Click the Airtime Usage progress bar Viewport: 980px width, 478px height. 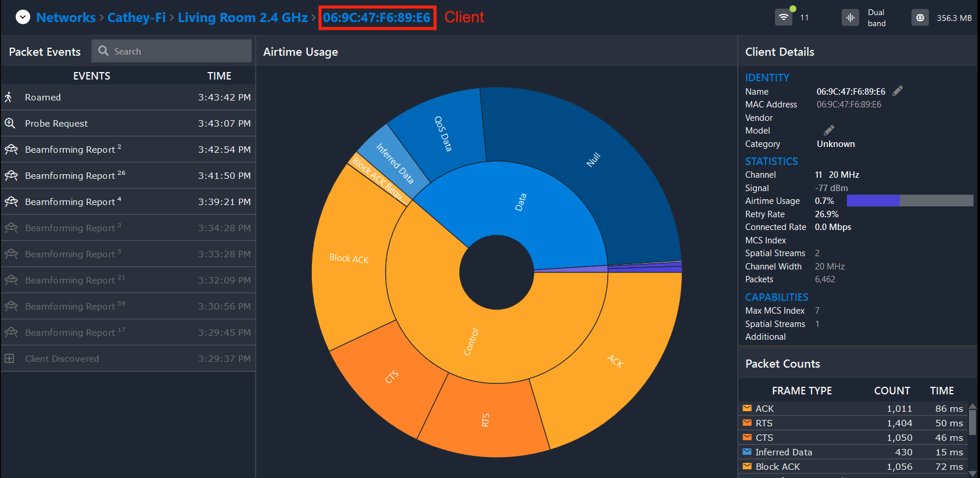(x=910, y=200)
